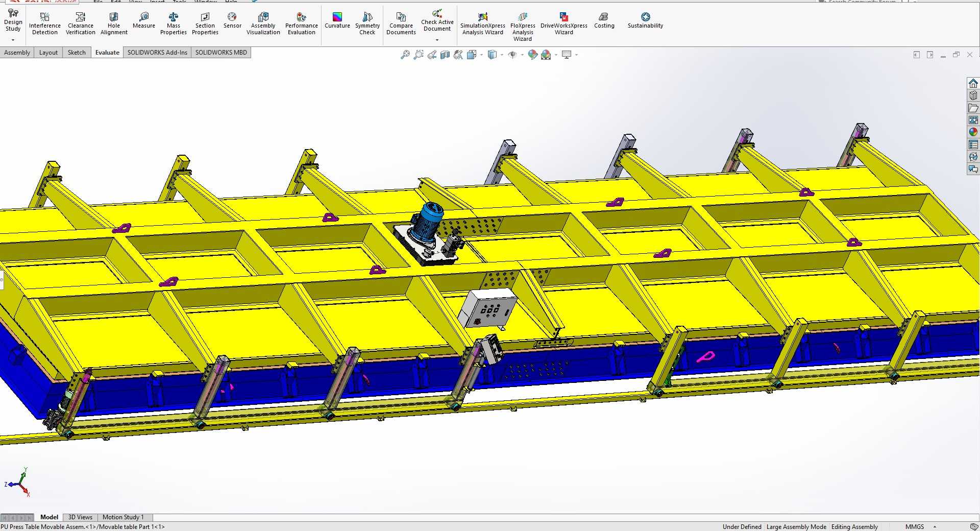Open the SOLIDWORKS Add-Ins tab
The height and width of the screenshot is (531, 980).
click(x=157, y=53)
